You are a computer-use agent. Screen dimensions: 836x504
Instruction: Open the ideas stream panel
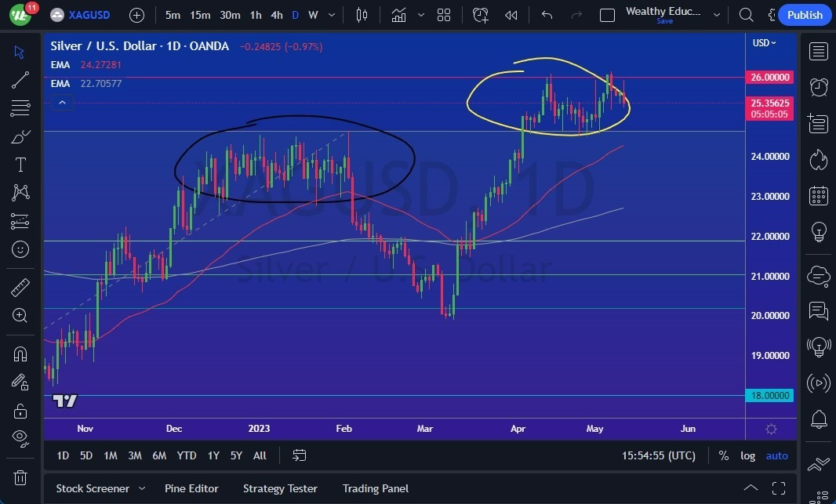(x=819, y=346)
